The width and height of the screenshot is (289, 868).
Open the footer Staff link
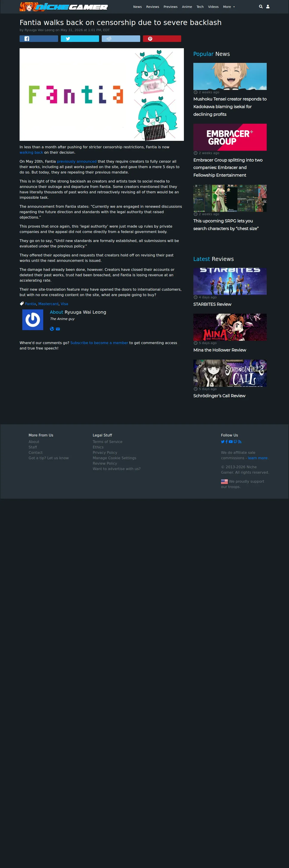click(x=33, y=447)
